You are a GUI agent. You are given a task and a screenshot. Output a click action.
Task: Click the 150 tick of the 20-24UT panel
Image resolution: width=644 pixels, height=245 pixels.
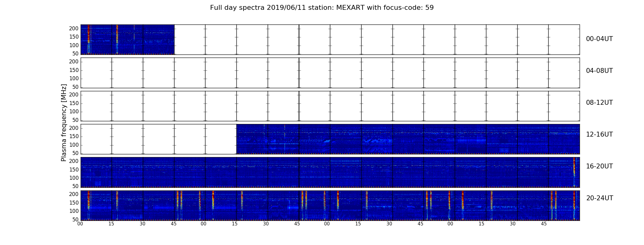74,203
